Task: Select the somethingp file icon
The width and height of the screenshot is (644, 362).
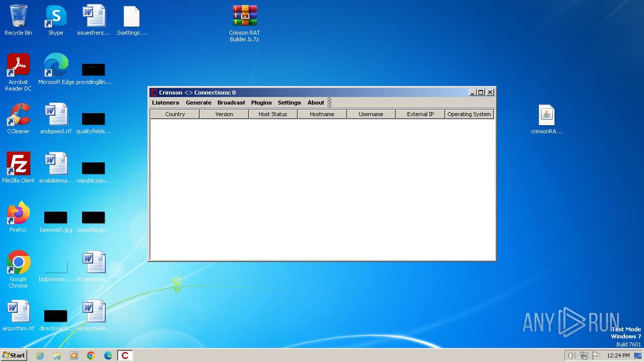Action: tap(94, 221)
